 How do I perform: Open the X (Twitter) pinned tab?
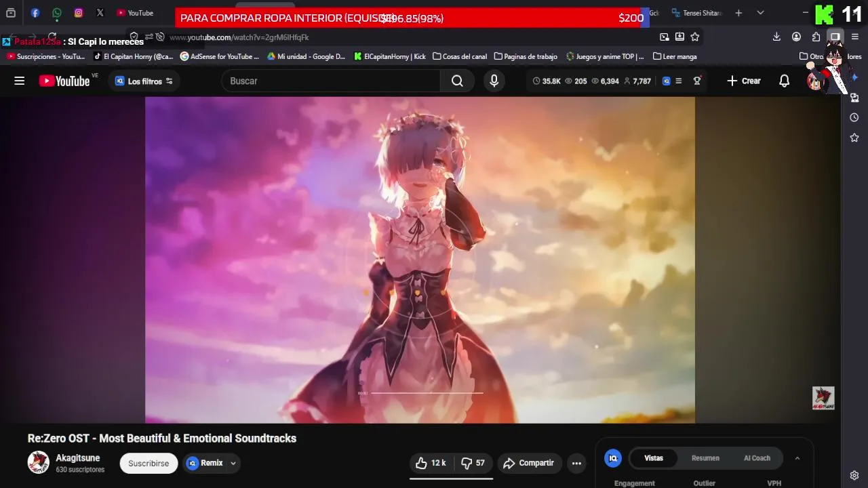100,13
